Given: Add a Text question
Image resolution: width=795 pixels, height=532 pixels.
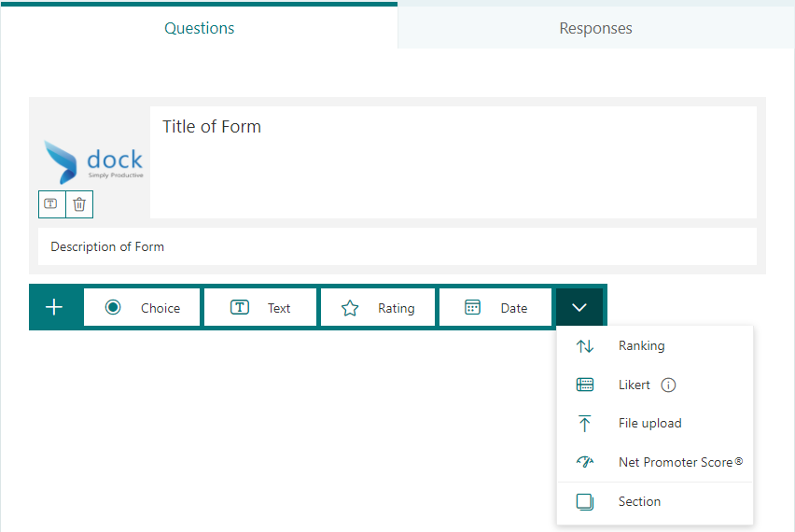Looking at the screenshot, I should [x=261, y=308].
